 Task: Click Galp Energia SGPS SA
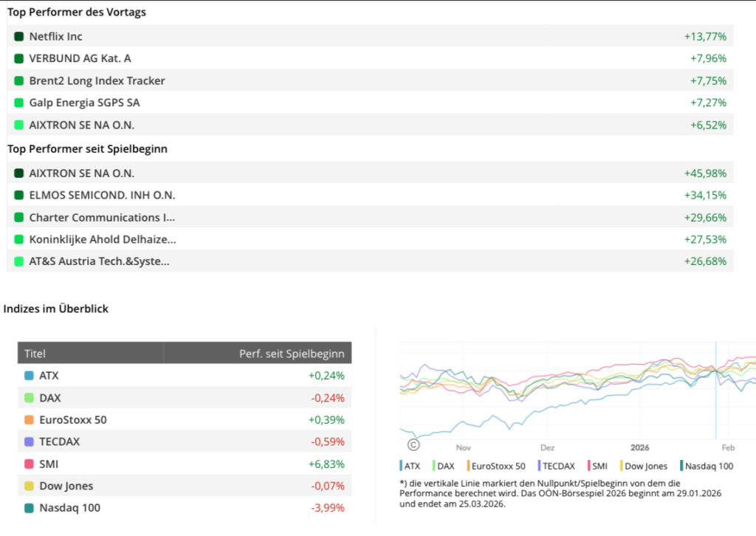point(84,103)
